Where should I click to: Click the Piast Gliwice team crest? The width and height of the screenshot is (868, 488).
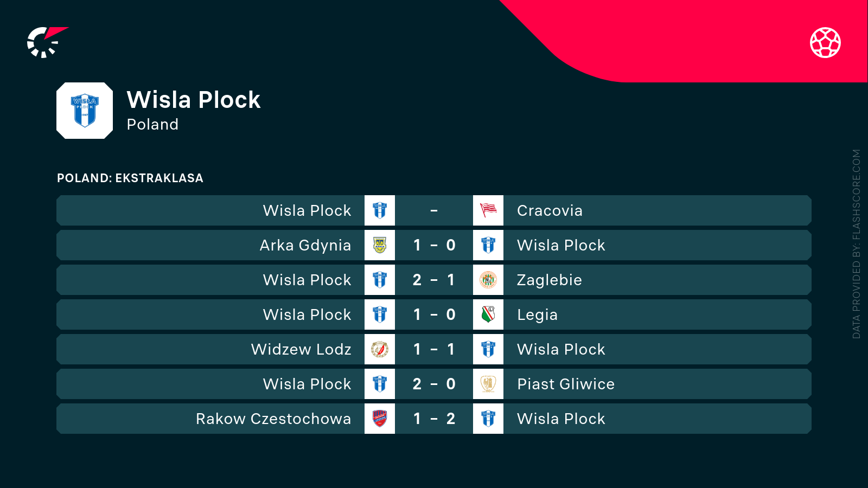(488, 384)
